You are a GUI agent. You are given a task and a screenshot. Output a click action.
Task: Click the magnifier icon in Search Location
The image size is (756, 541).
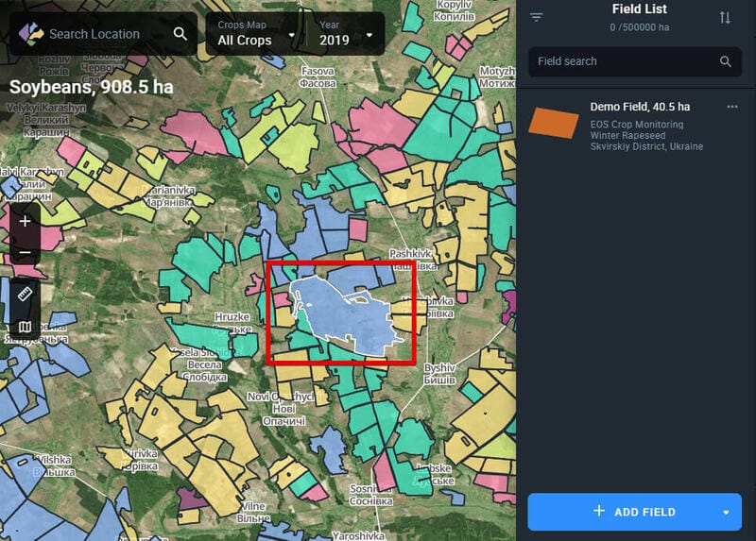click(x=180, y=34)
